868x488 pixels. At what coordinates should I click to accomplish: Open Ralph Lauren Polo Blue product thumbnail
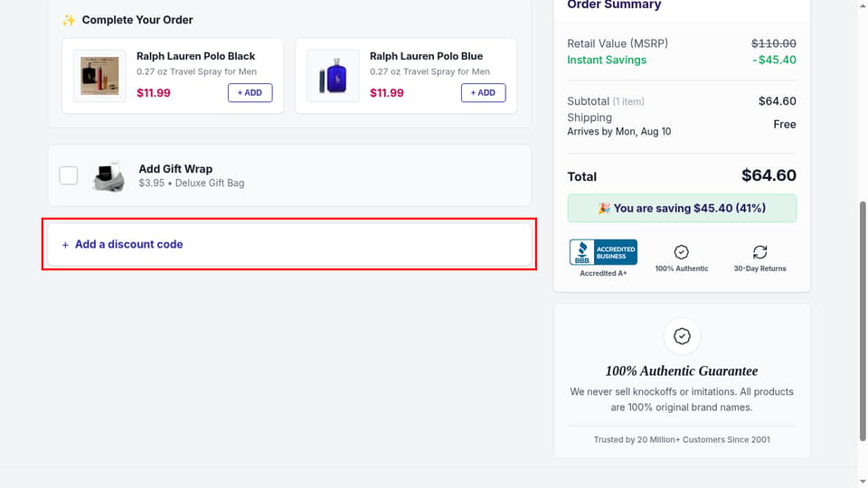point(333,76)
